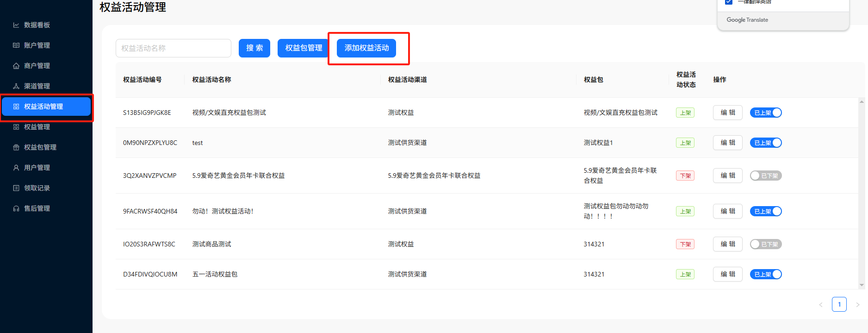Click the 权益活动名称 search input field
Screen dimensions: 868x333
click(x=174, y=48)
